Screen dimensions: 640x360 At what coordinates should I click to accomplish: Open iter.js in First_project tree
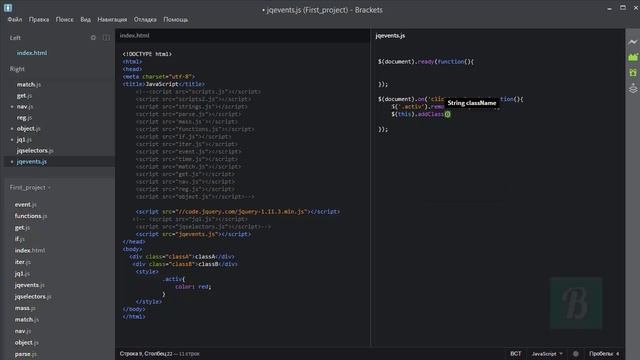click(22, 262)
